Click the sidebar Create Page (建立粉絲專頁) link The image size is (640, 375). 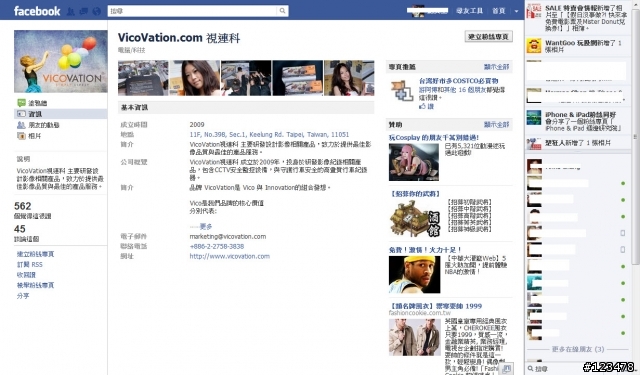pos(35,254)
